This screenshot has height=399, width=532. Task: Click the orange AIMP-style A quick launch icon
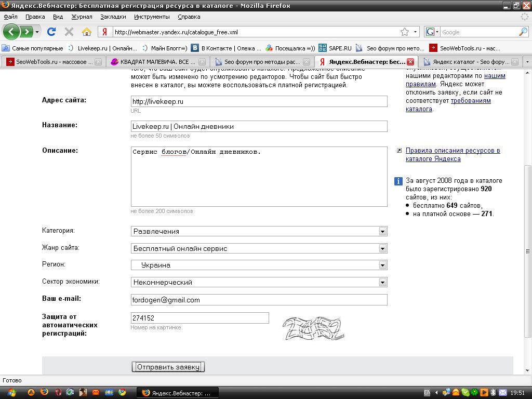pyautogui.click(x=31, y=393)
